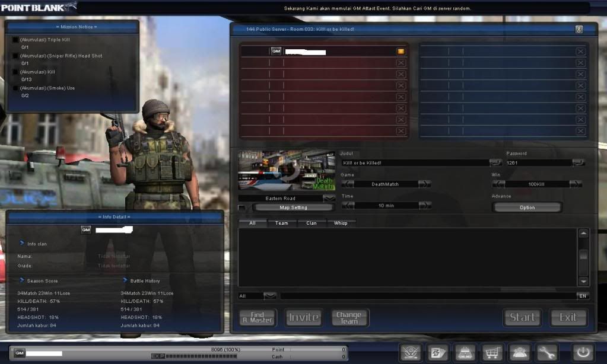Switch to the Clan chat tab

(x=312, y=223)
